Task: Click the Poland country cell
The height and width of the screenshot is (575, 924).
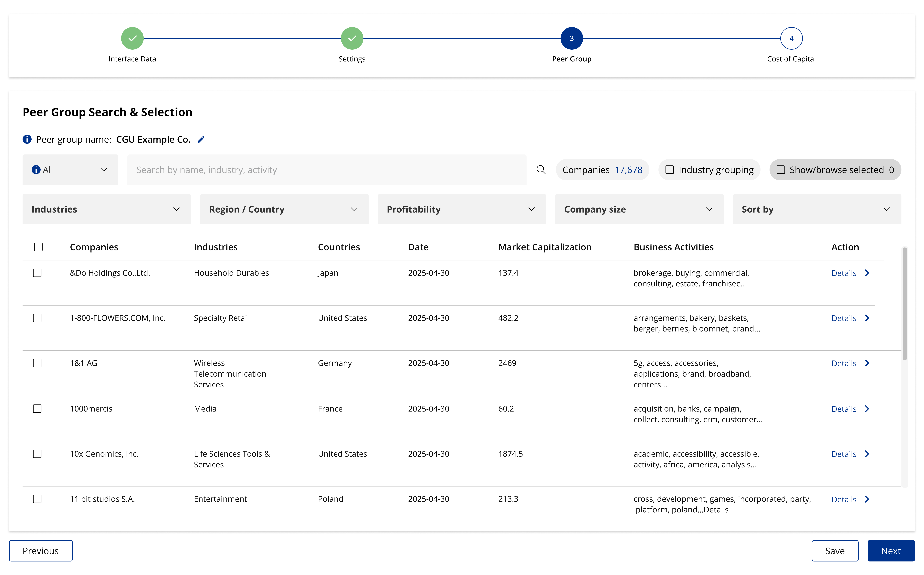Action: [x=331, y=499]
